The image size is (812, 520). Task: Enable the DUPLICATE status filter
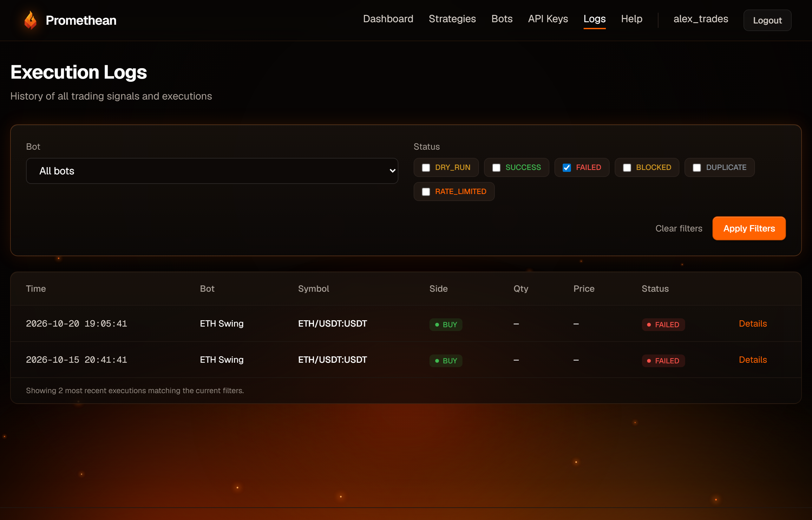[697, 167]
